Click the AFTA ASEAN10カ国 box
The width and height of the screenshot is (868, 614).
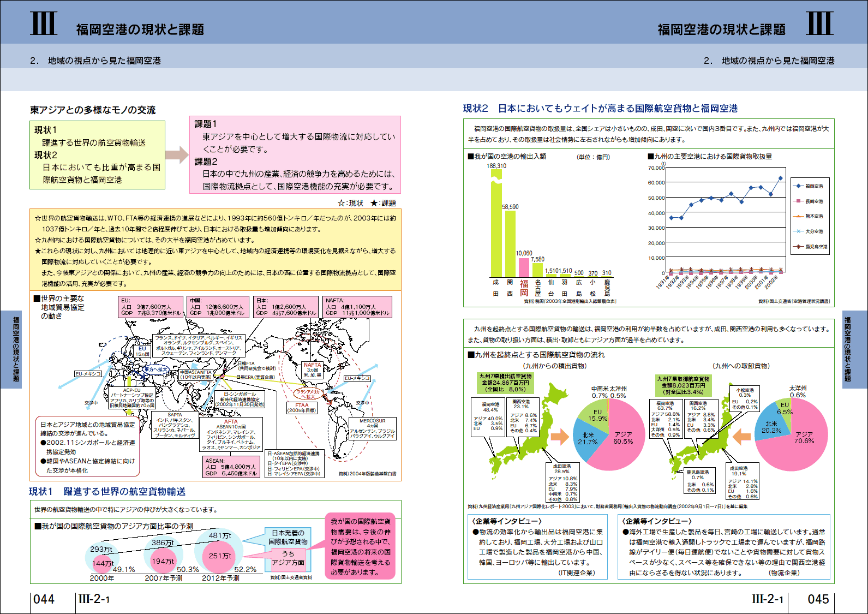(231, 434)
